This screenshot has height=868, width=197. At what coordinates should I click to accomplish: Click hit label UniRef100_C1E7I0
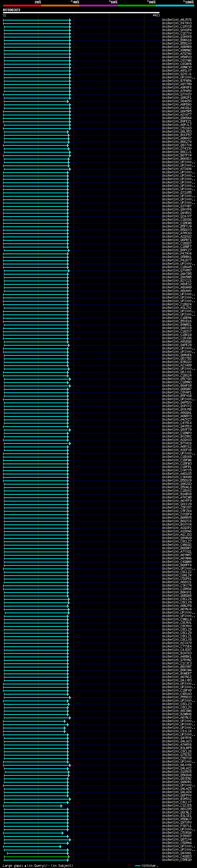coord(177,33)
